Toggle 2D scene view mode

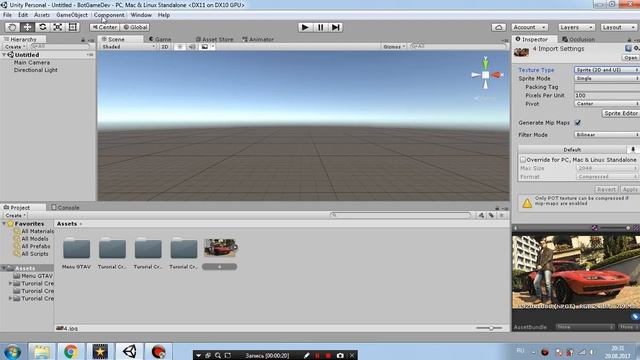coord(164,47)
